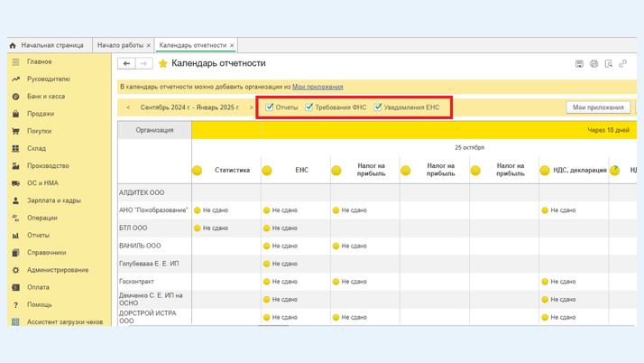
Task: Open the Главное menu section
Action: point(39,62)
